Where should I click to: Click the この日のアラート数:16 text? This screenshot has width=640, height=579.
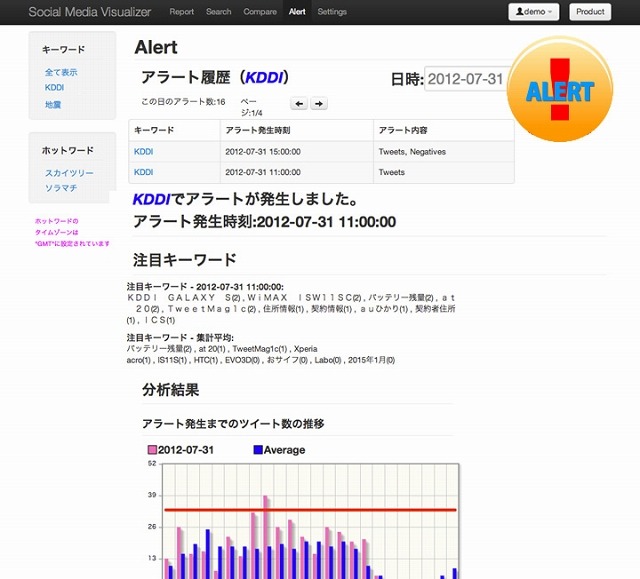coord(183,102)
